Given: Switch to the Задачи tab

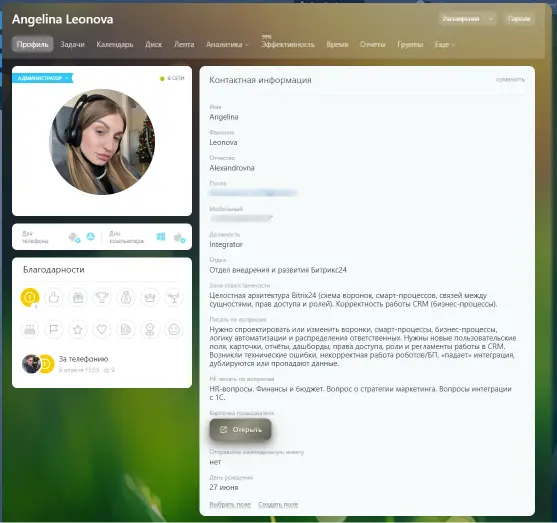Looking at the screenshot, I should 72,44.
